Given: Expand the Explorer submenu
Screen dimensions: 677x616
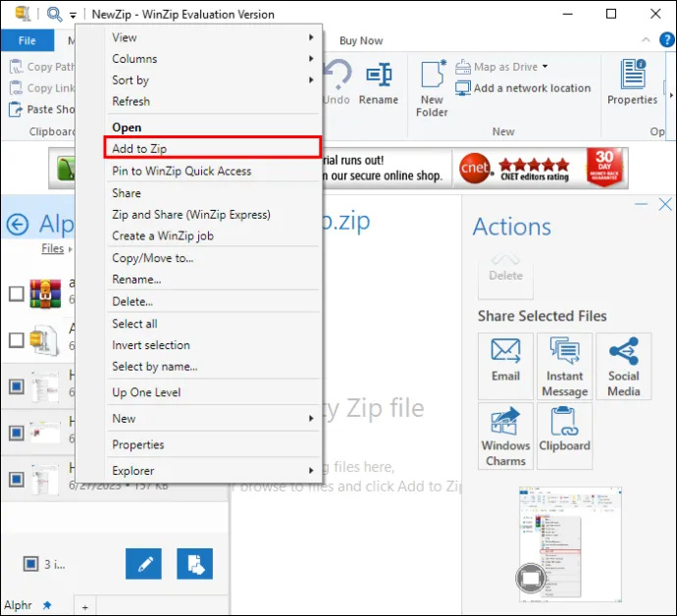Looking at the screenshot, I should 311,471.
